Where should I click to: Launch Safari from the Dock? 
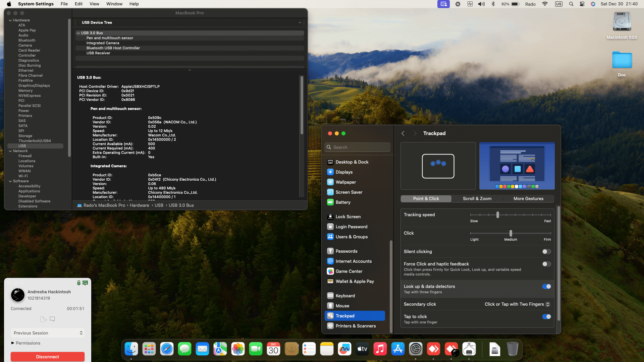[167, 349]
